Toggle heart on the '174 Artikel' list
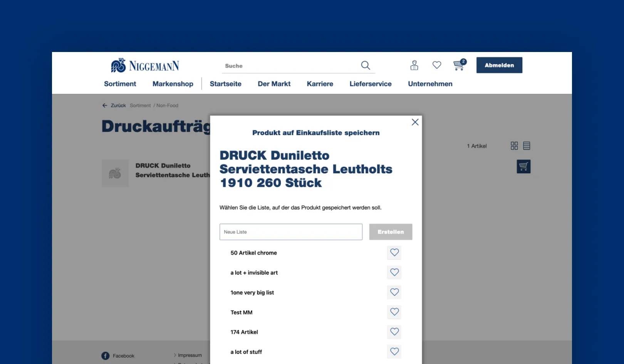Viewport: 624px width, 364px height. (x=394, y=332)
